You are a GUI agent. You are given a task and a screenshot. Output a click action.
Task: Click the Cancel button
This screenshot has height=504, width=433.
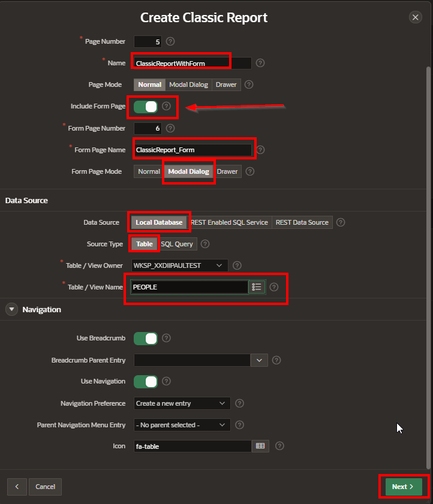click(45, 487)
